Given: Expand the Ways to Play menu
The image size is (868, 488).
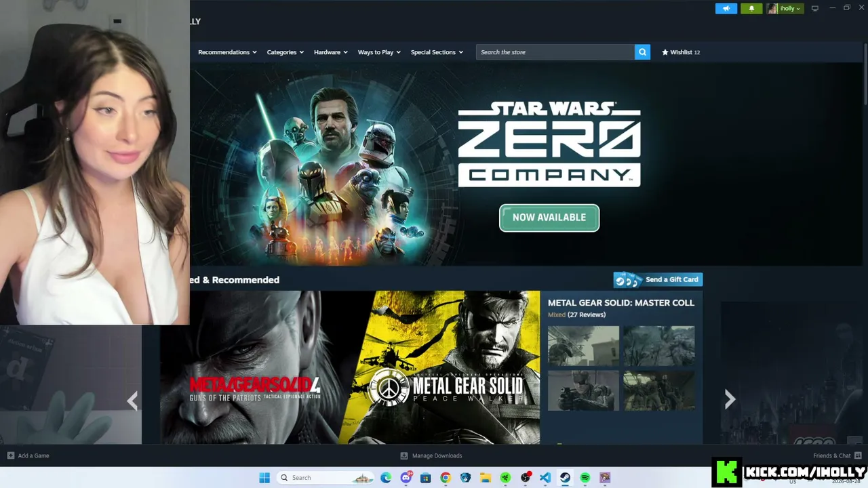Looking at the screenshot, I should [379, 52].
